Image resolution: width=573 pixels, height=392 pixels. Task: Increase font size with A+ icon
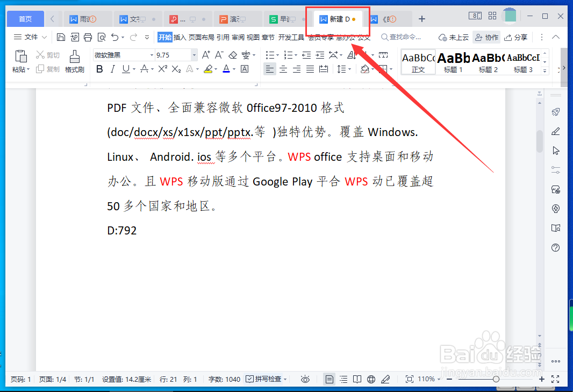206,55
